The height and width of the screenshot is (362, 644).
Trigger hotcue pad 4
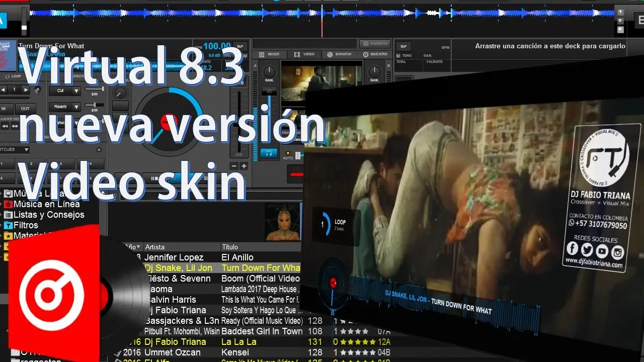pos(90,164)
